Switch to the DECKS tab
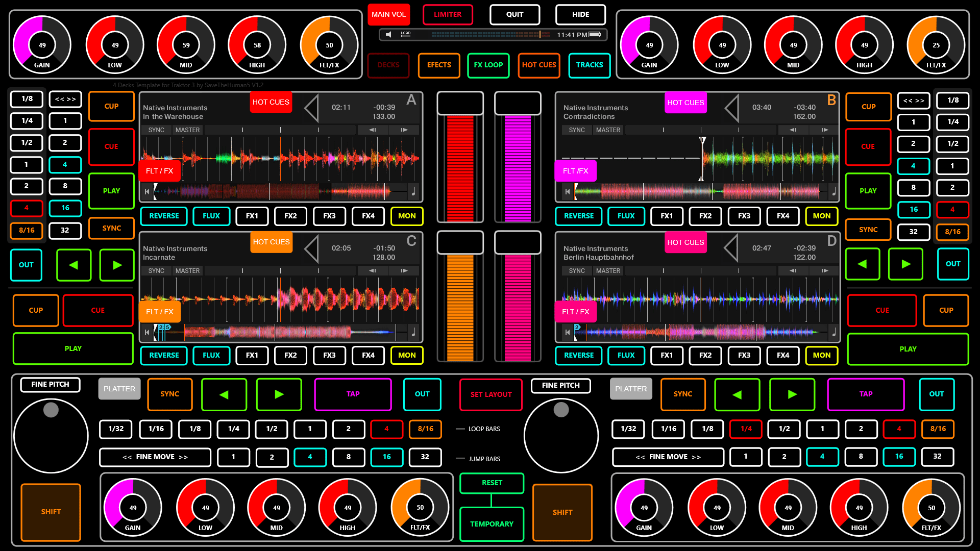The width and height of the screenshot is (980, 551). tap(388, 65)
